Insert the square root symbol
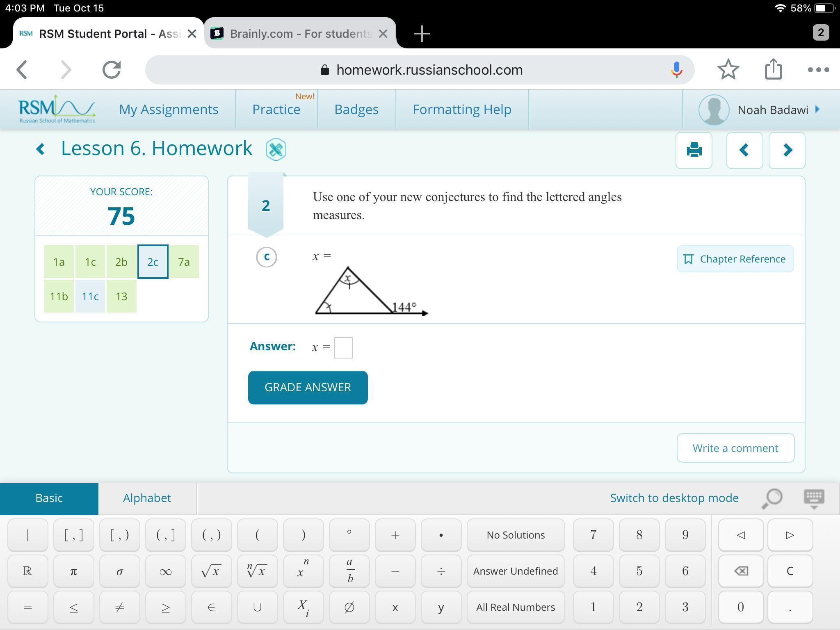This screenshot has height=630, width=840. point(211,571)
